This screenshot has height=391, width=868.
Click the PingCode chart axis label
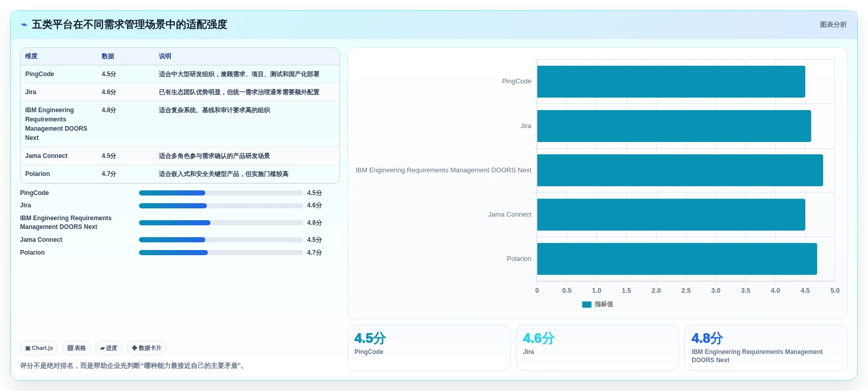pos(517,81)
